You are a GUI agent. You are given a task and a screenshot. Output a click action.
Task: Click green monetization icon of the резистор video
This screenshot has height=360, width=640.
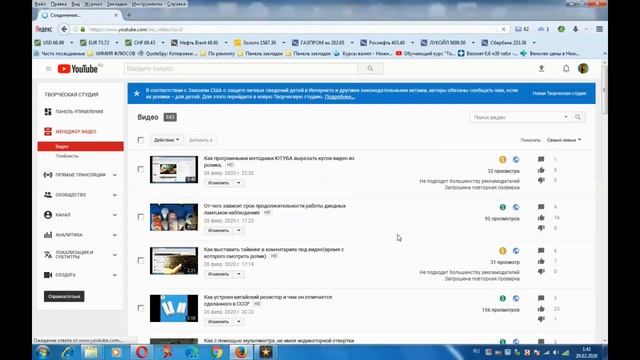click(502, 298)
